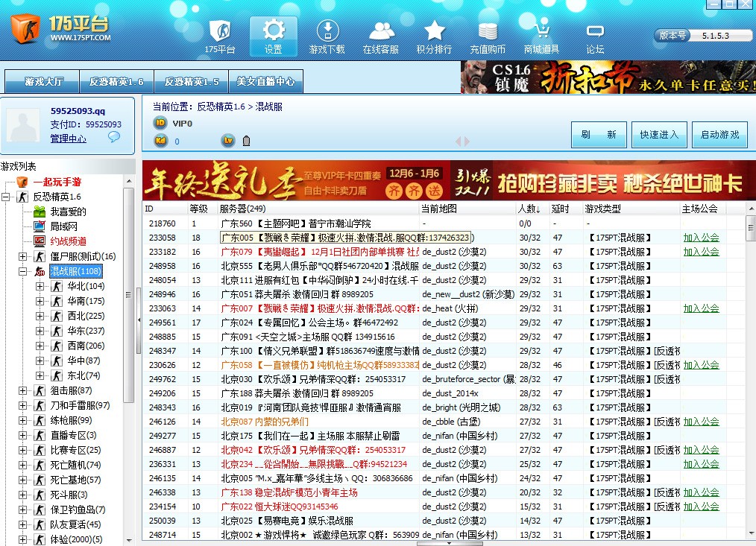Collapse the 混战服(1108) node
Viewport: 756px width, 546px height.
pos(22,271)
